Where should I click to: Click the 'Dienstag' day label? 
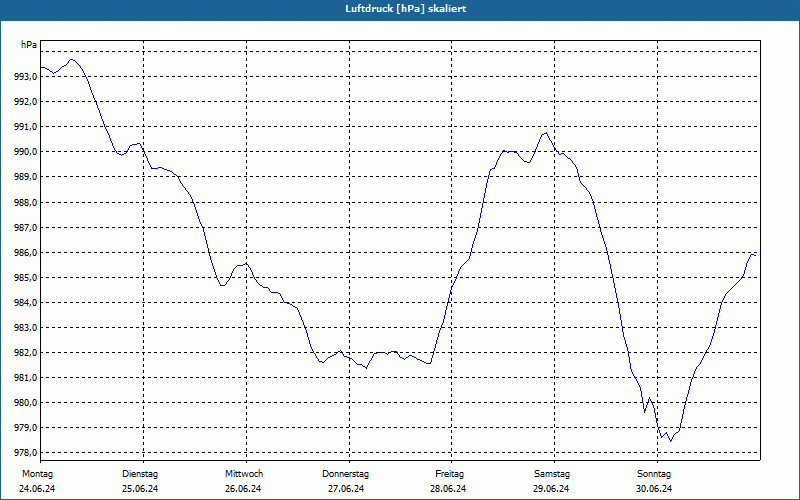coord(140,474)
